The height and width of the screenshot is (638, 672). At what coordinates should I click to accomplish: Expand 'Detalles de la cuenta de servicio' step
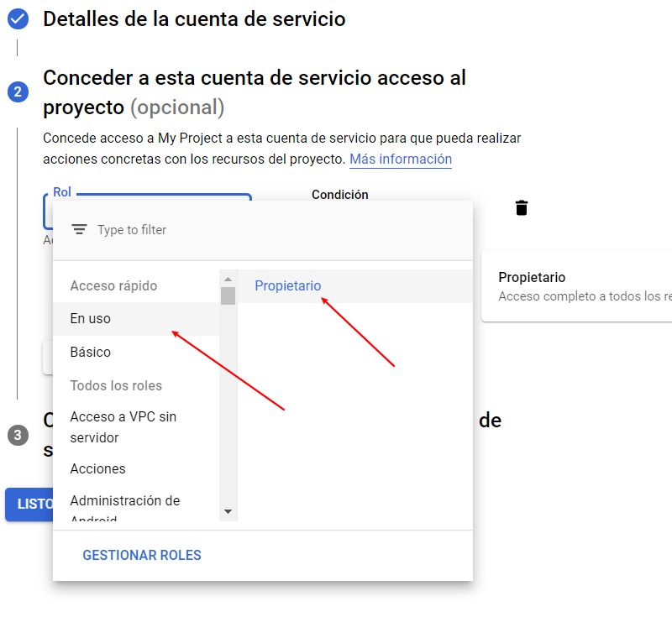point(194,19)
